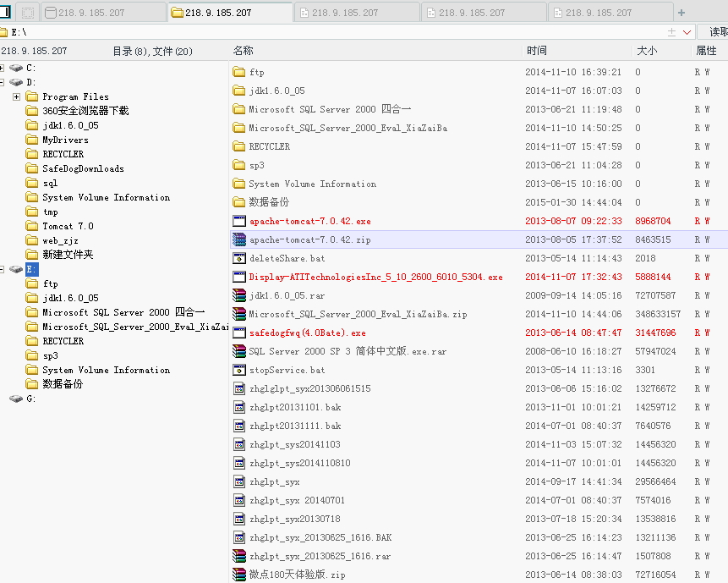728x583 pixels.
Task: Click the web_zjz folder icon
Action: [x=32, y=240]
